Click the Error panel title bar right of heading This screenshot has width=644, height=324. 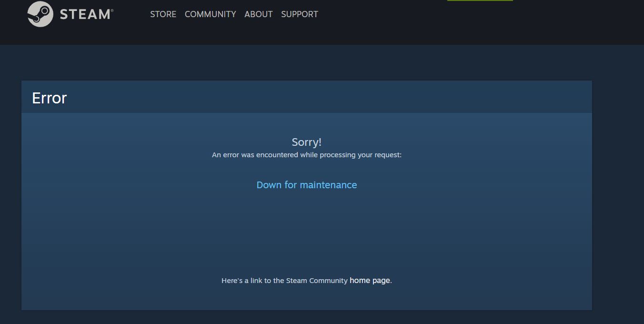tap(333, 97)
